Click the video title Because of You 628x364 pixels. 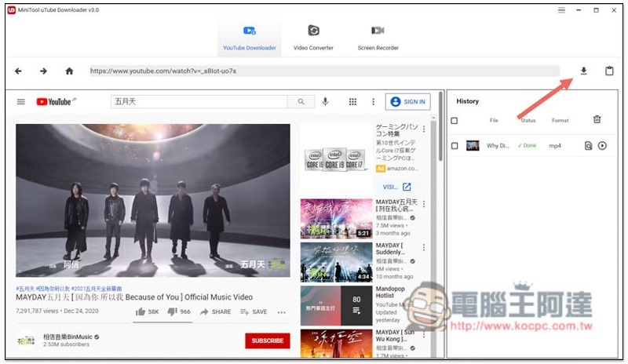click(134, 297)
